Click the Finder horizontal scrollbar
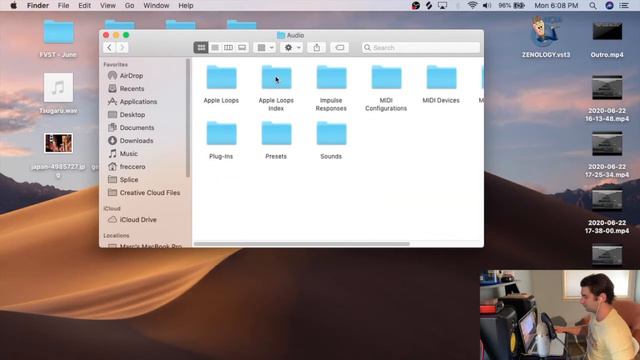 [x=302, y=244]
